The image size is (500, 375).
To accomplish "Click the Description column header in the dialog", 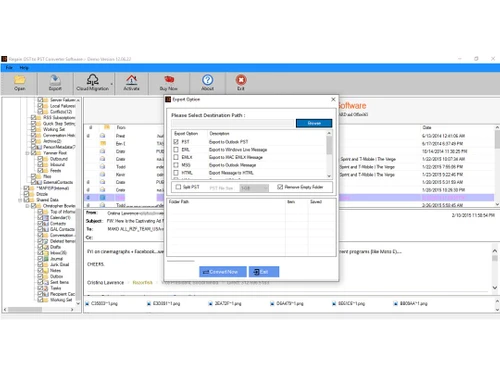I will click(x=219, y=134).
